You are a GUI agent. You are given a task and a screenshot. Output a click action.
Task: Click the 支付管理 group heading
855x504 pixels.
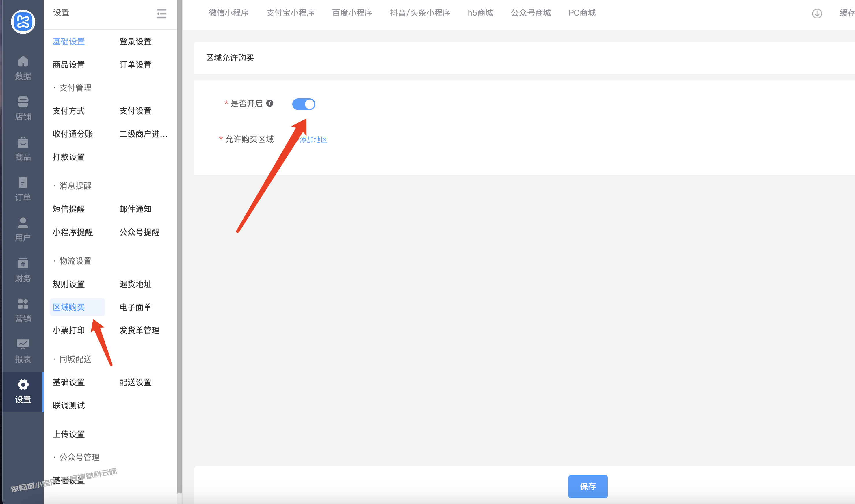click(75, 88)
